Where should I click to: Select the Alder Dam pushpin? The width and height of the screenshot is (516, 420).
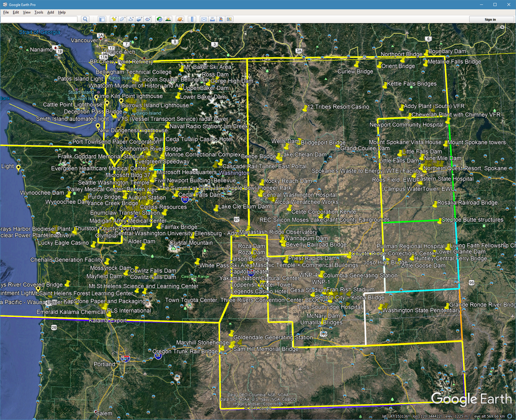coord(143,247)
